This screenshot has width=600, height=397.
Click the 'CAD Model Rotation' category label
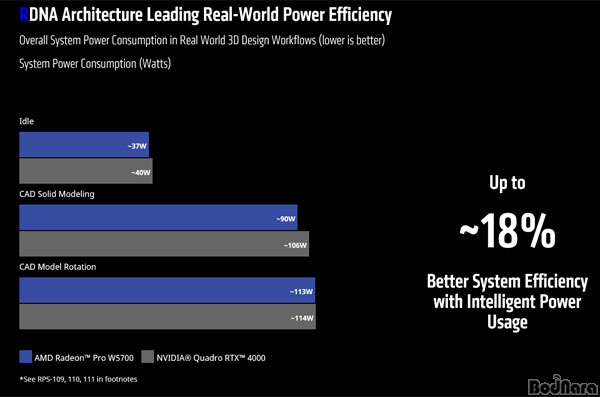click(x=58, y=267)
